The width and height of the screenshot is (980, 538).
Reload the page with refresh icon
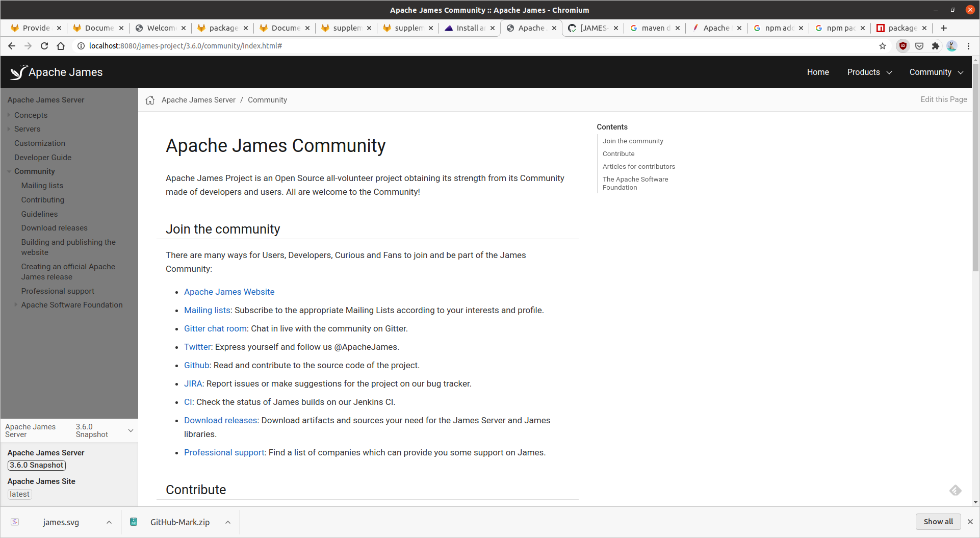point(44,46)
